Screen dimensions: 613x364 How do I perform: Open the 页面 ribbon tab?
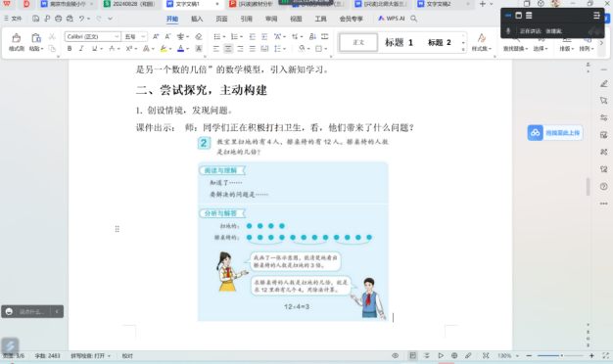point(221,19)
